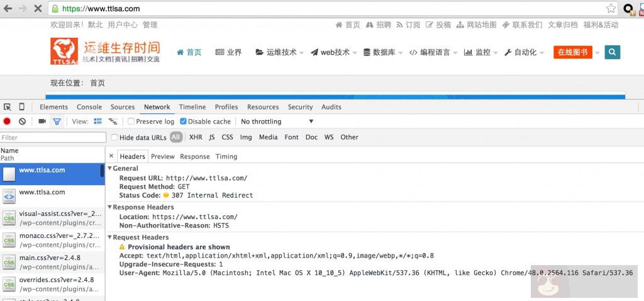This screenshot has width=644, height=301.
Task: Uncheck the Disable cache checkbox
Action: click(x=183, y=122)
